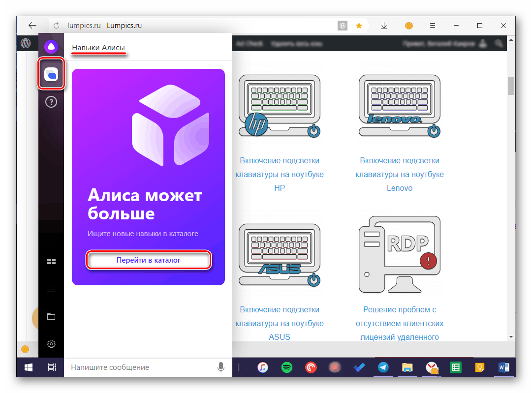Open Alice settings gear icon
This screenshot has height=393, width=532.
click(51, 344)
